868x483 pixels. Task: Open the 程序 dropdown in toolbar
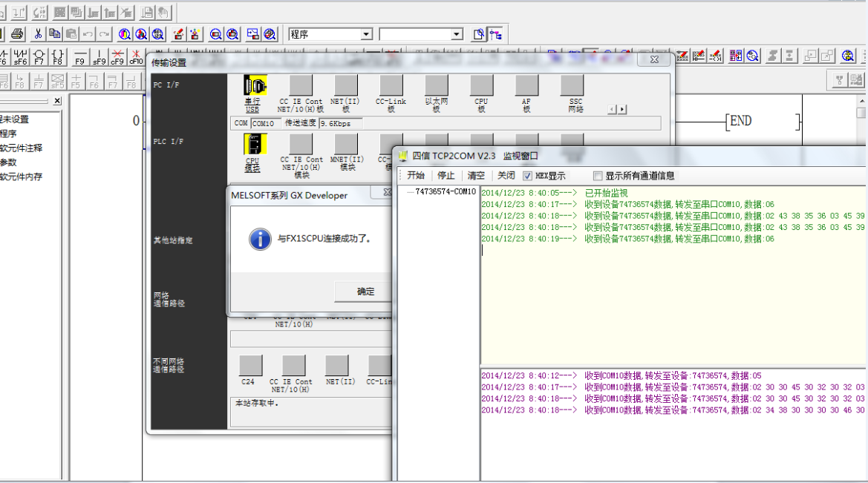pyautogui.click(x=367, y=34)
